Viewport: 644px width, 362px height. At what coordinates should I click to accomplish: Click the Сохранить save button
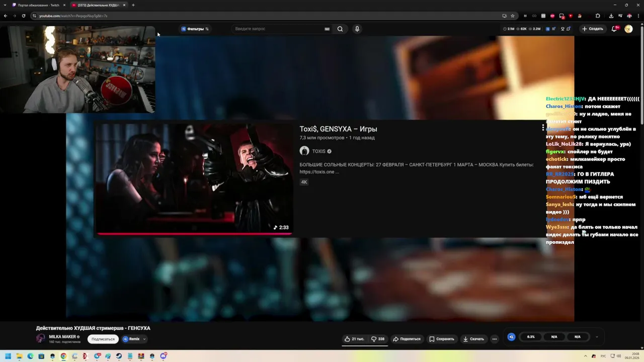[x=442, y=339]
